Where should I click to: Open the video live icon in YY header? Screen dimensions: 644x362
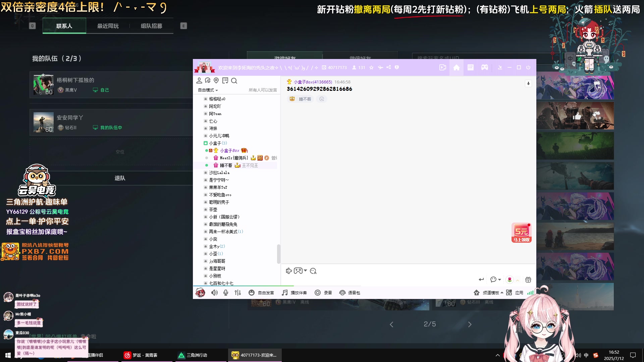442,67
